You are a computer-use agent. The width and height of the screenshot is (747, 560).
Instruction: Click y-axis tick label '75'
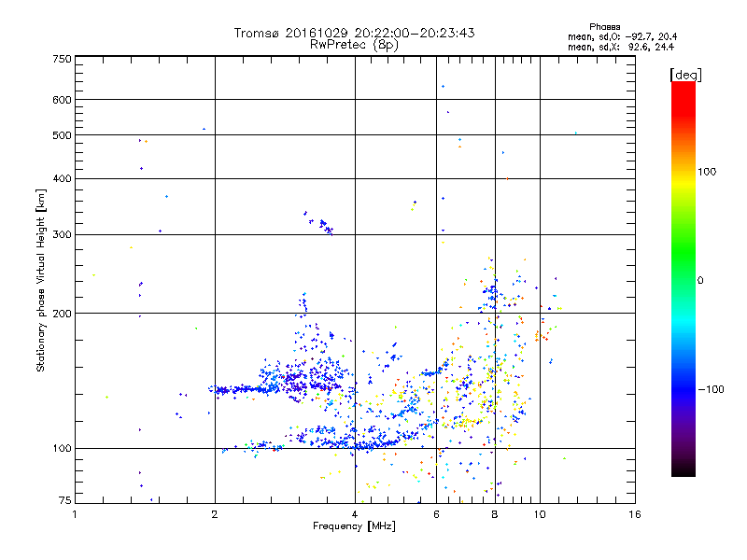click(65, 500)
